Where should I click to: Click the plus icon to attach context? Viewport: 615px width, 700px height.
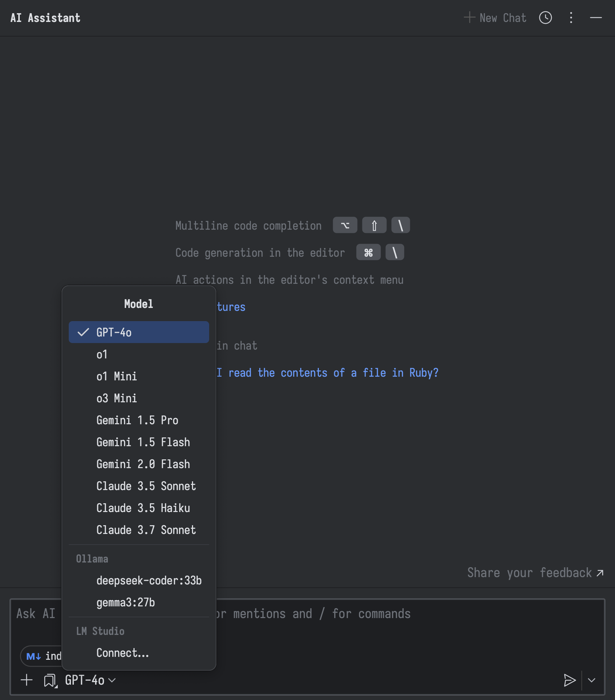point(26,680)
